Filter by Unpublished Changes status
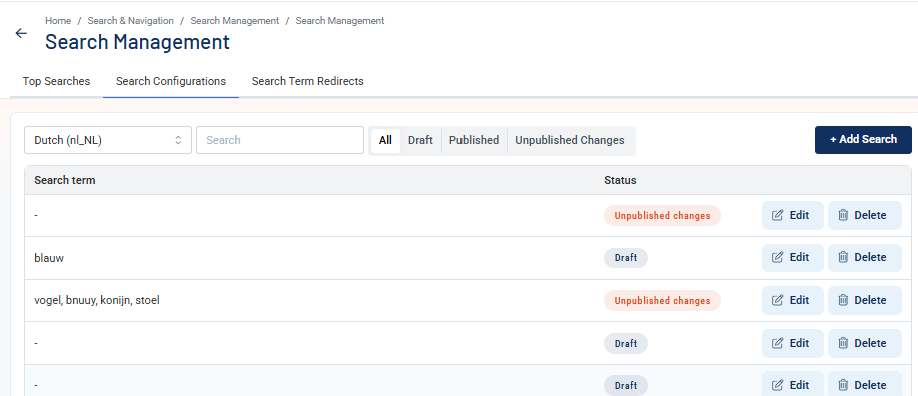The width and height of the screenshot is (918, 396). point(570,141)
